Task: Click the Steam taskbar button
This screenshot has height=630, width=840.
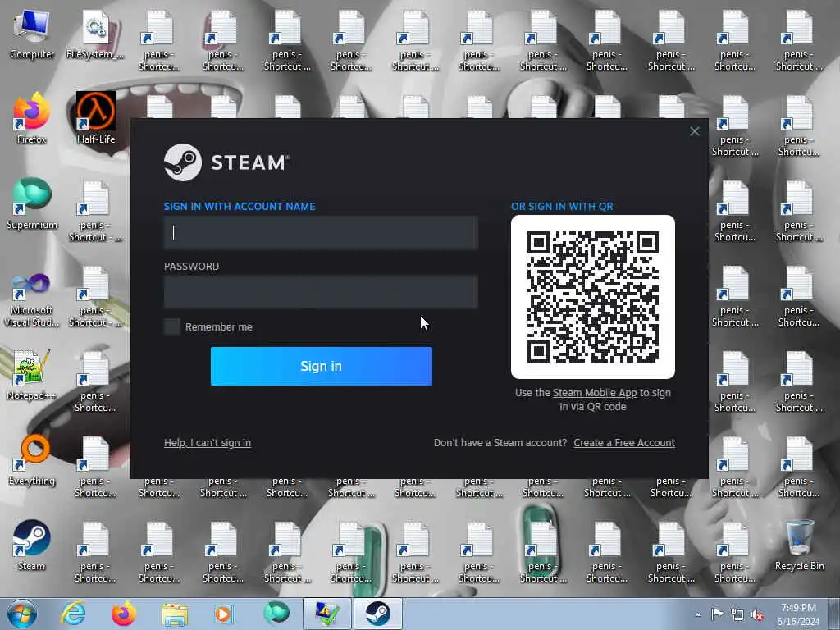Action: [377, 614]
